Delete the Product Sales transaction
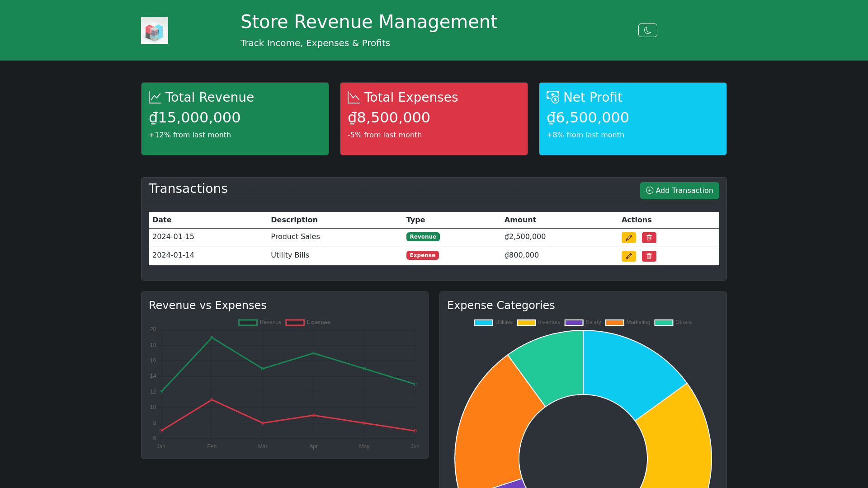 (649, 238)
